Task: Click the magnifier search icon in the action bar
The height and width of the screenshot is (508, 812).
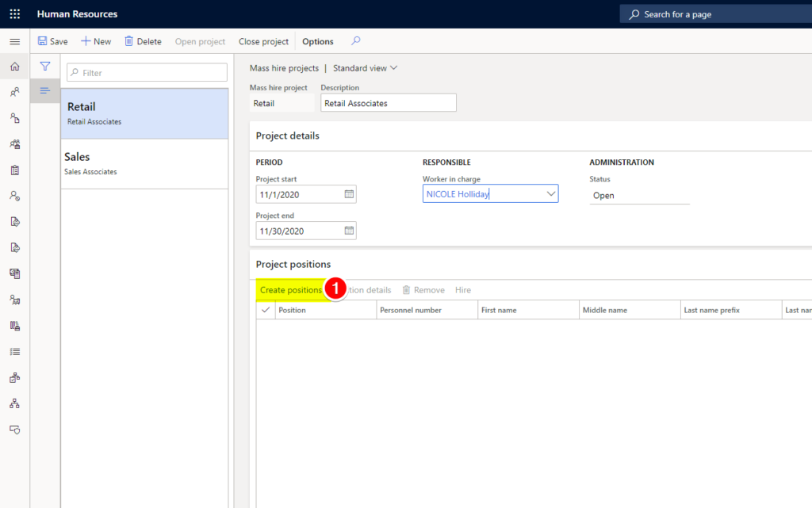Action: [356, 41]
